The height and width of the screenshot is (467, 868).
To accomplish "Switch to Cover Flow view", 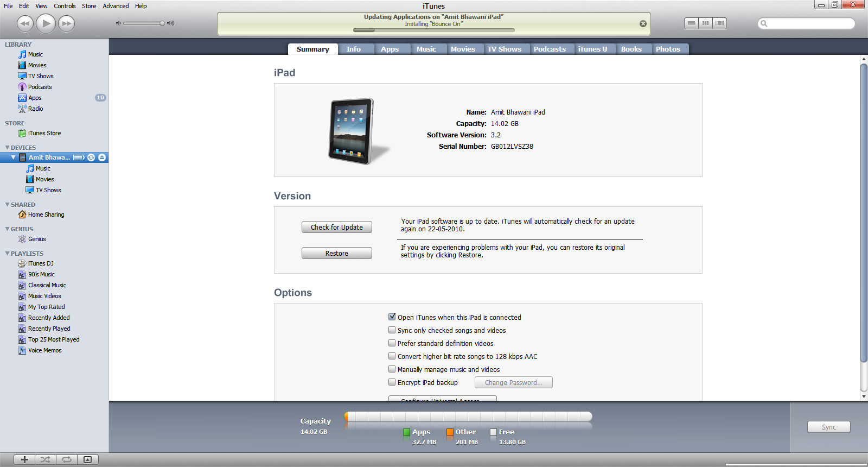I will (x=720, y=23).
